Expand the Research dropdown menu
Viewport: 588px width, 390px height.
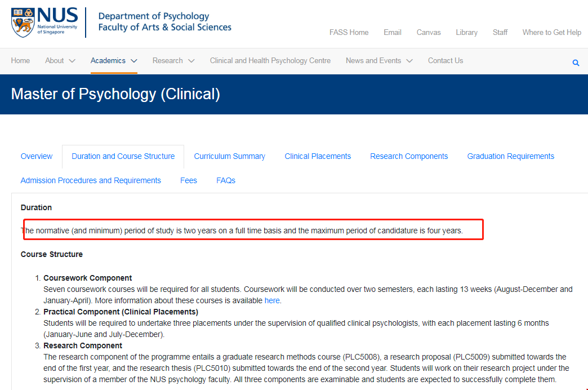pos(173,61)
